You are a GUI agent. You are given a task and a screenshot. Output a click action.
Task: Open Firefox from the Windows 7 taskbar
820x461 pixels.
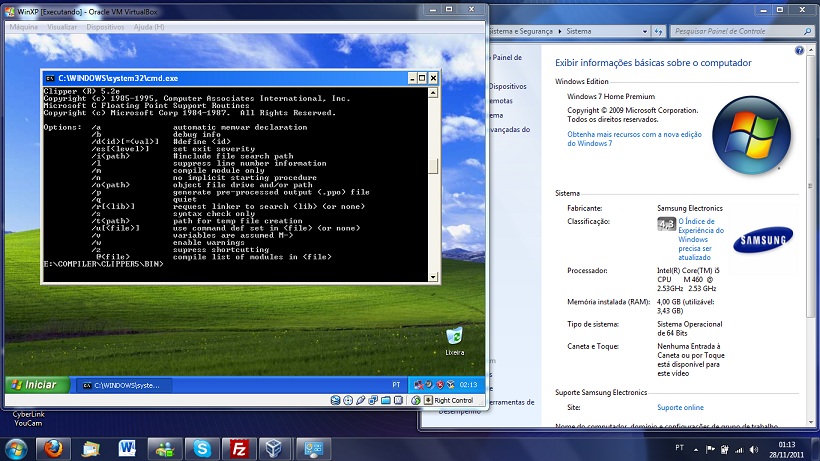(53, 448)
